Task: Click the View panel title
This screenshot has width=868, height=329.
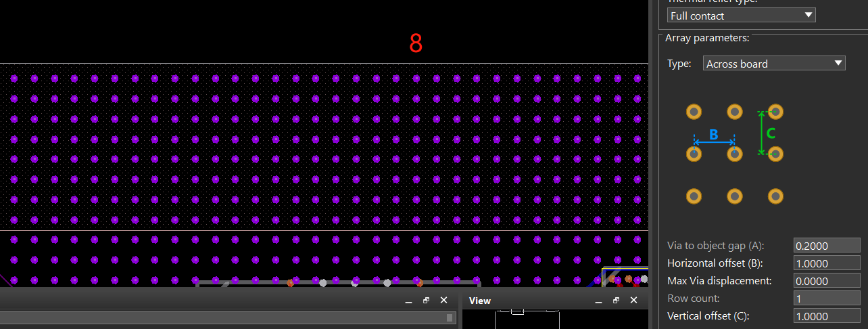Action: [480, 301]
